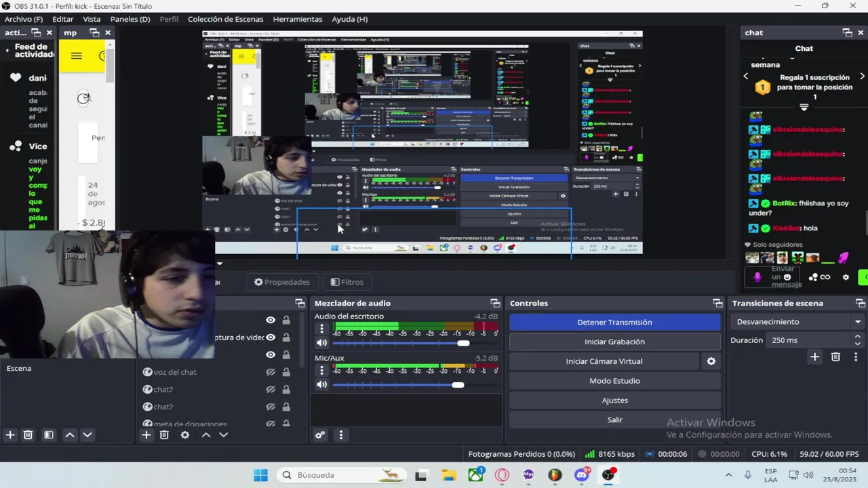This screenshot has height=488, width=868.
Task: Show hidden system tray icons chevron
Action: click(x=728, y=475)
